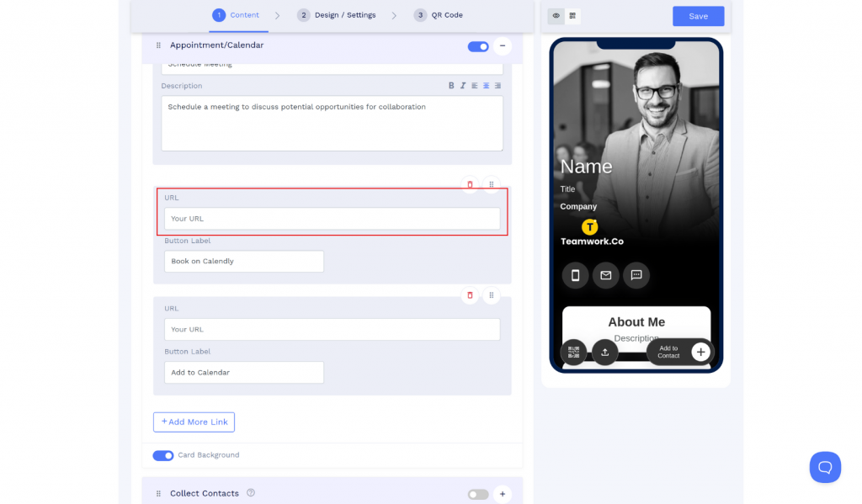Image resolution: width=862 pixels, height=504 pixels.
Task: Tap share button in phone preview
Action: click(x=604, y=353)
